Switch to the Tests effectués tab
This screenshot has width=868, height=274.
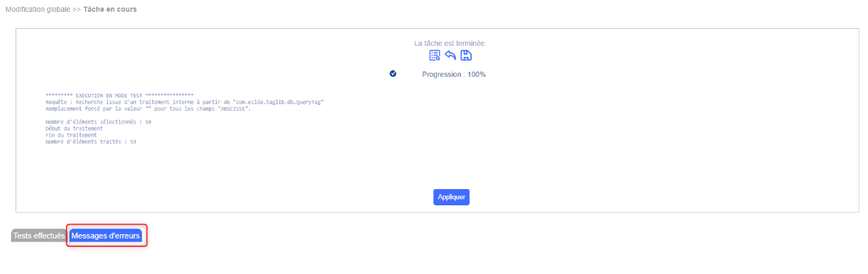38,236
